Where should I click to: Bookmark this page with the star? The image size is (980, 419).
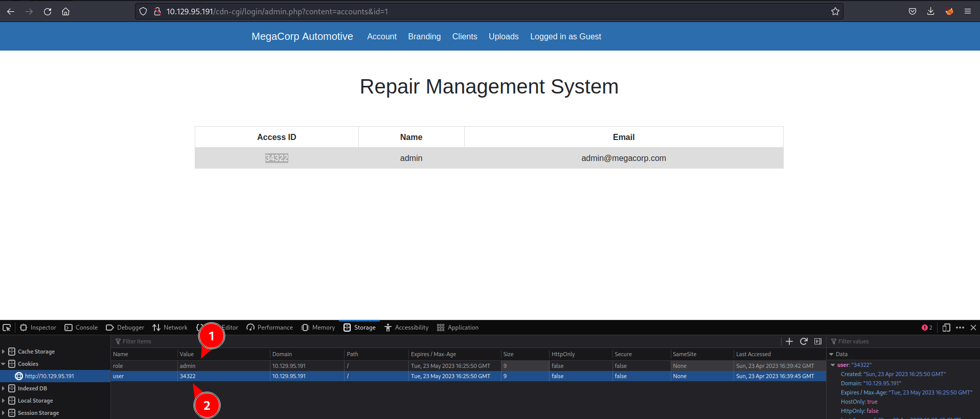[x=835, y=11]
